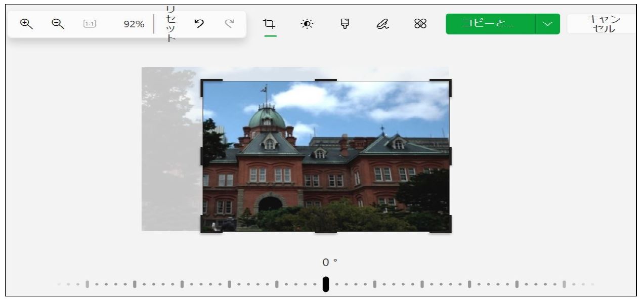This screenshot has height=302, width=644.
Task: Open the background effects tool
Action: pyautogui.click(x=420, y=24)
